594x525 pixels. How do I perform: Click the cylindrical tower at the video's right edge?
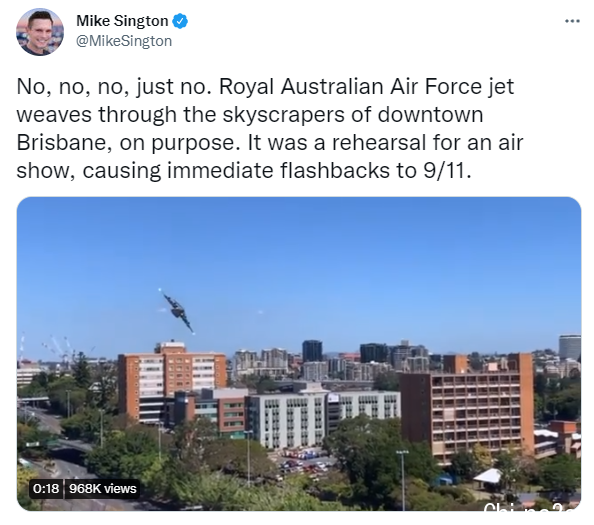[570, 347]
